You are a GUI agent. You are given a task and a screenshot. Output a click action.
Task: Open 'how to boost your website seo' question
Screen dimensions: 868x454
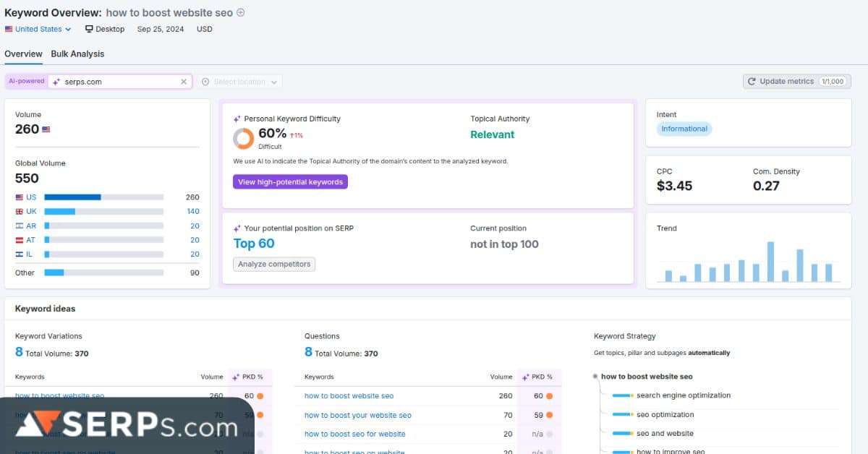(357, 416)
